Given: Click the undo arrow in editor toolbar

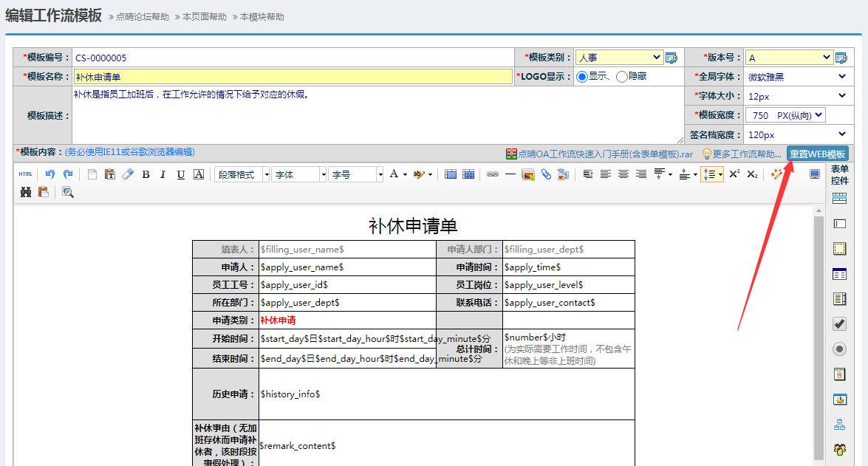Looking at the screenshot, I should click(x=50, y=174).
